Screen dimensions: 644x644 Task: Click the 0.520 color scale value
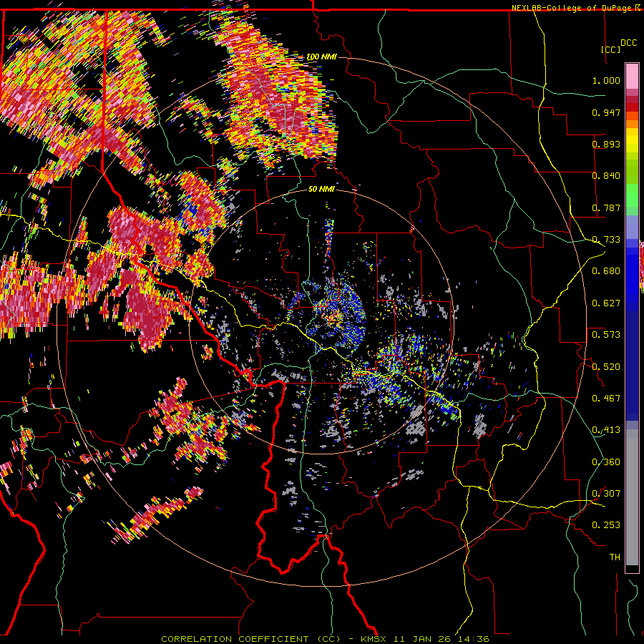606,366
